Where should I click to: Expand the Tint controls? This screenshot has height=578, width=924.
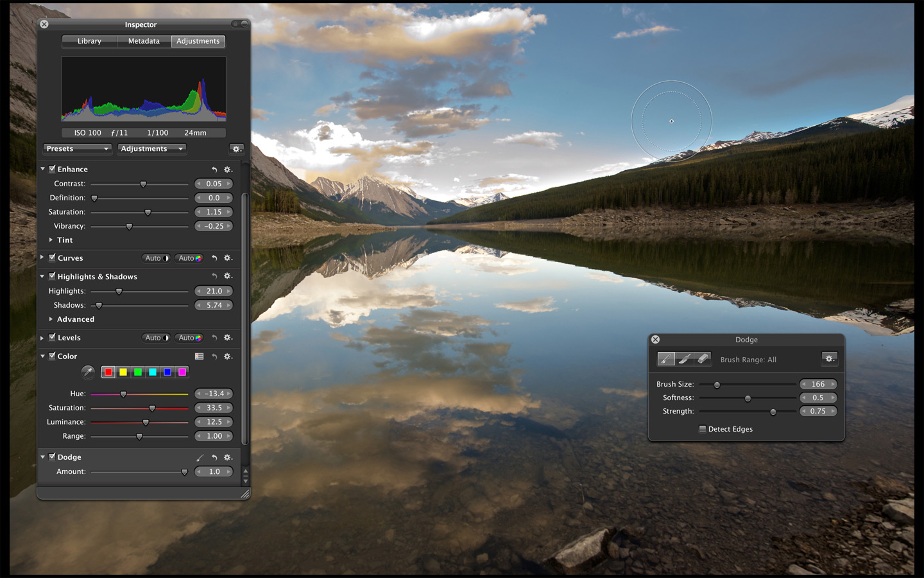(x=51, y=240)
